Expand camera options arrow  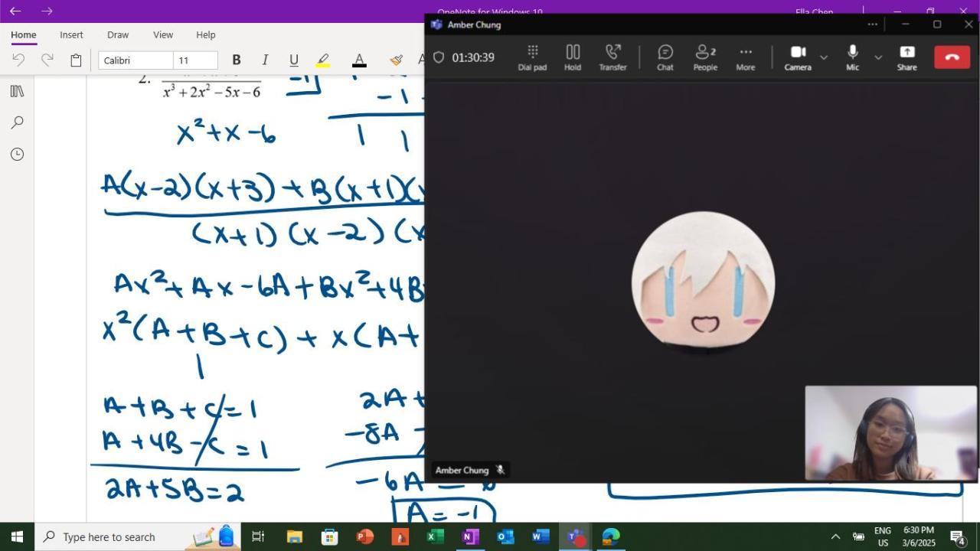pyautogui.click(x=824, y=57)
